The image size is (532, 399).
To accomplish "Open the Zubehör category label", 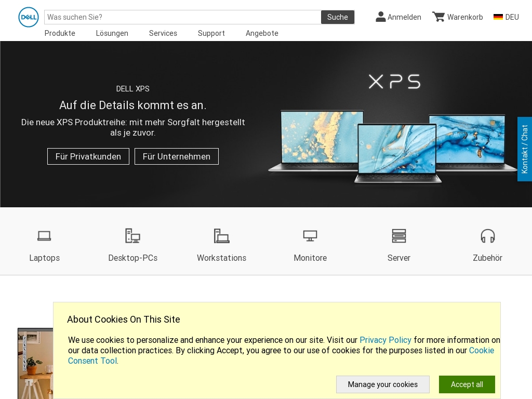I will click(487, 258).
